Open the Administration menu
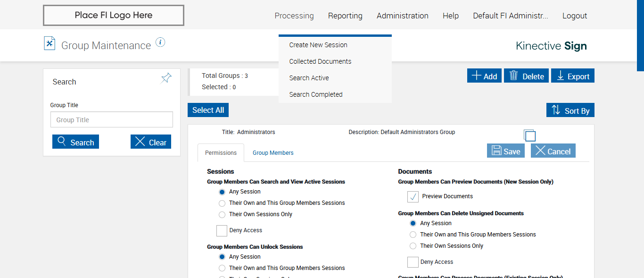Viewport: 644px width, 278px height. click(x=402, y=16)
